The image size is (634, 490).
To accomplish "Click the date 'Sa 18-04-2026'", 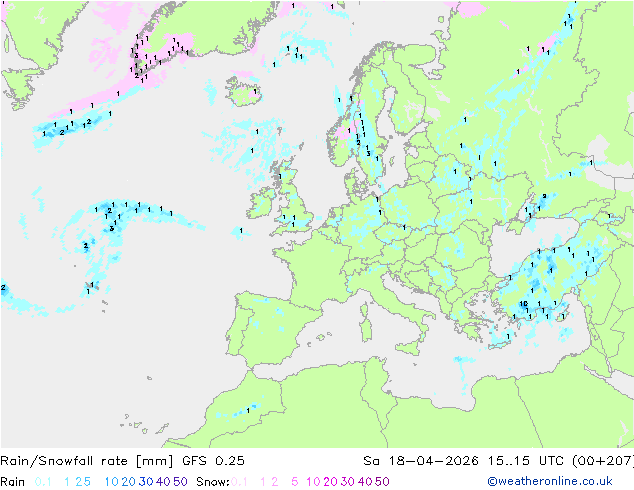I will [x=421, y=461].
